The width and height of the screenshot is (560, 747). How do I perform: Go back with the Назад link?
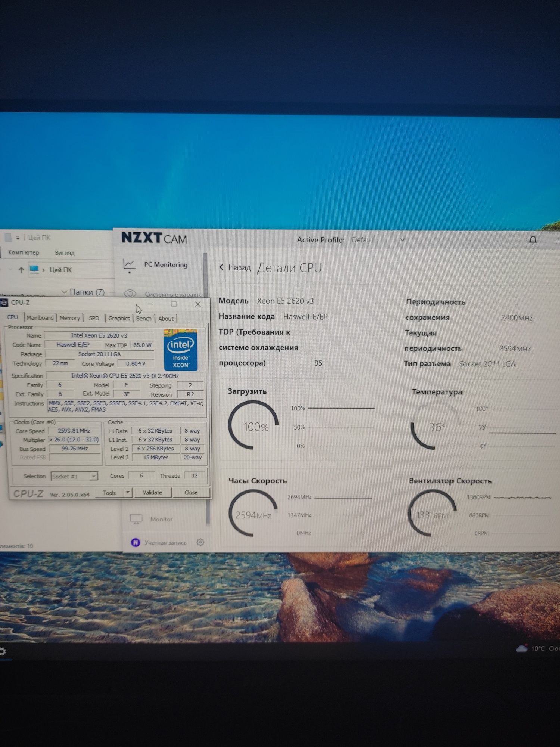click(235, 267)
